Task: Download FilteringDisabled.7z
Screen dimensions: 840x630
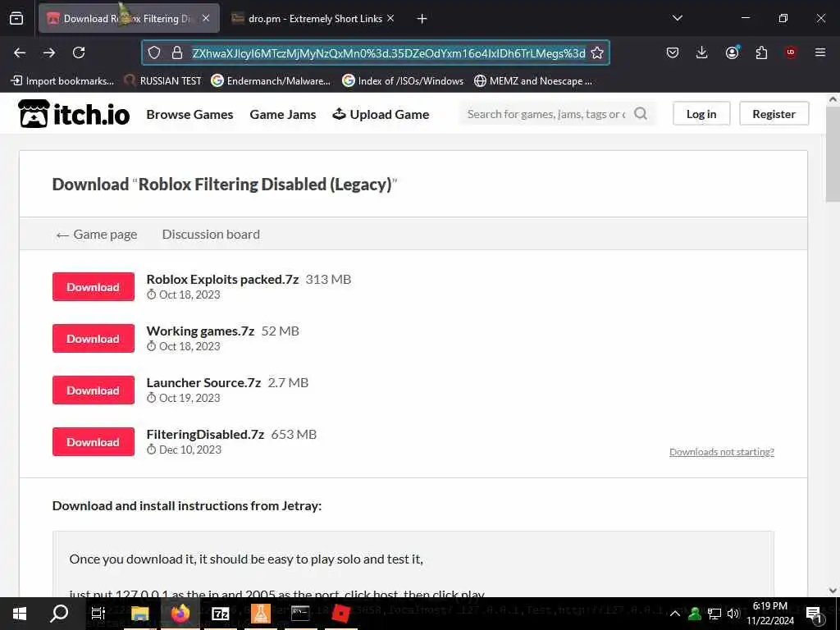Action: [94, 442]
